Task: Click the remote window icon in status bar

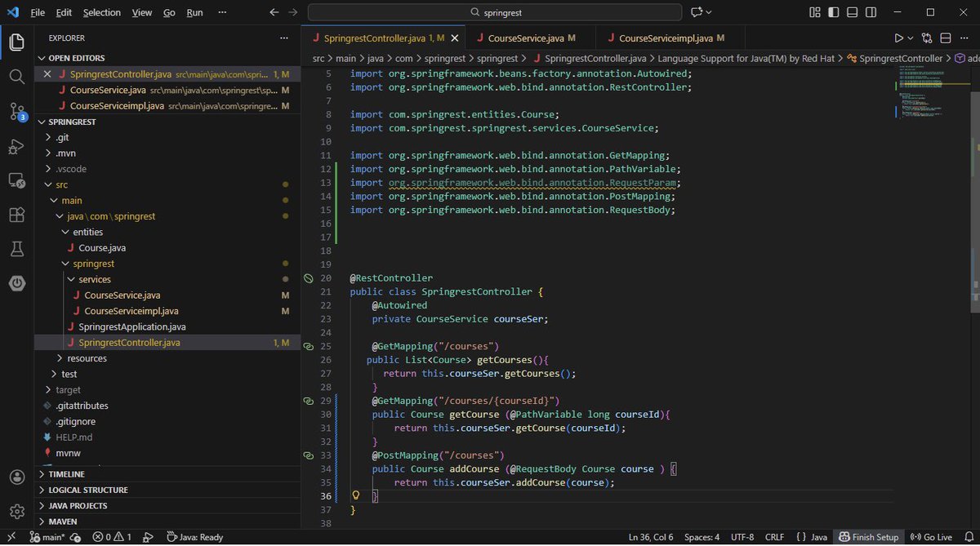Action: click(x=11, y=537)
